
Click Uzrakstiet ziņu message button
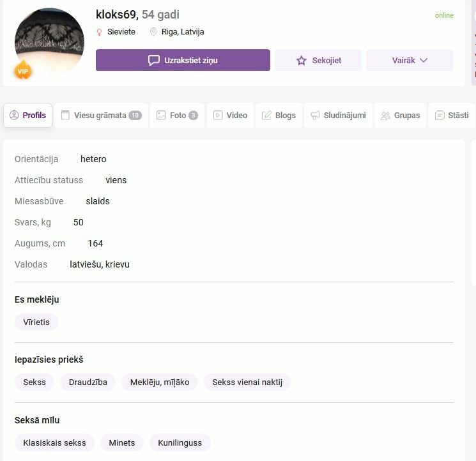click(183, 60)
